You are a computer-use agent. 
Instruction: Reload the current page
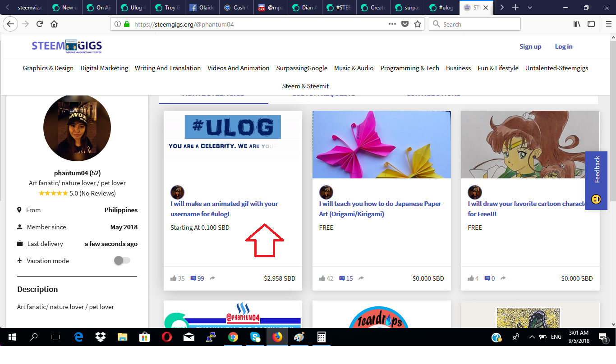40,24
